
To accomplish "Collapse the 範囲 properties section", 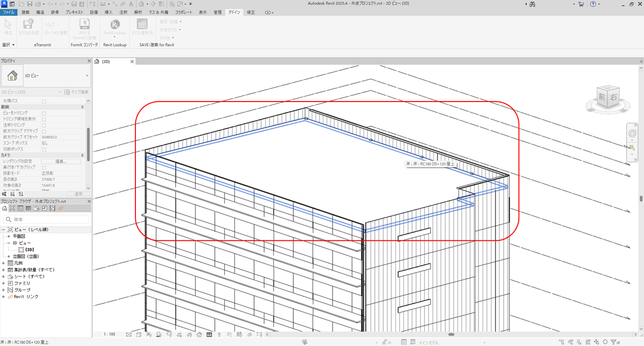I will coord(83,107).
